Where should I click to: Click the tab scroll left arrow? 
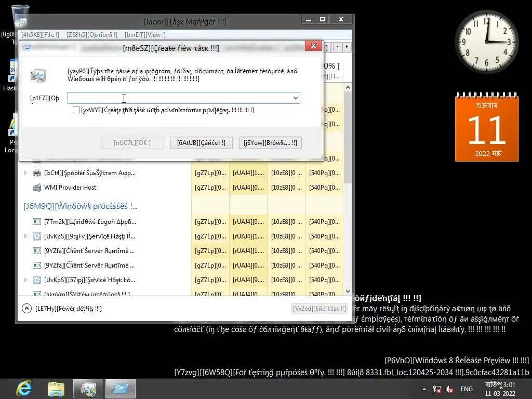338,47
